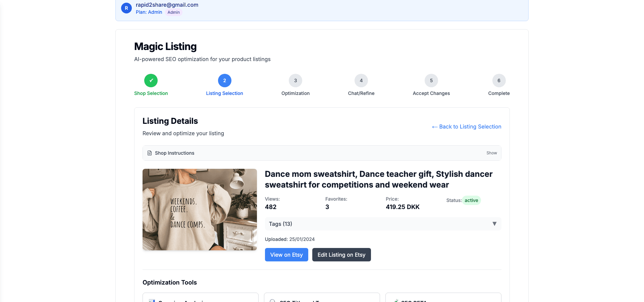Click the step 5 Accept Changes circle
The image size is (644, 302).
431,81
